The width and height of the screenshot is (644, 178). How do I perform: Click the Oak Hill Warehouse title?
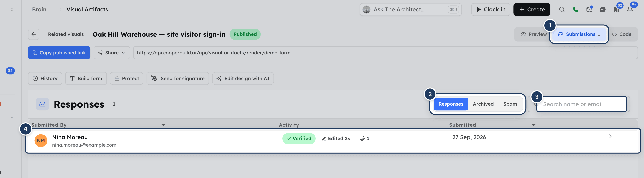(x=159, y=34)
